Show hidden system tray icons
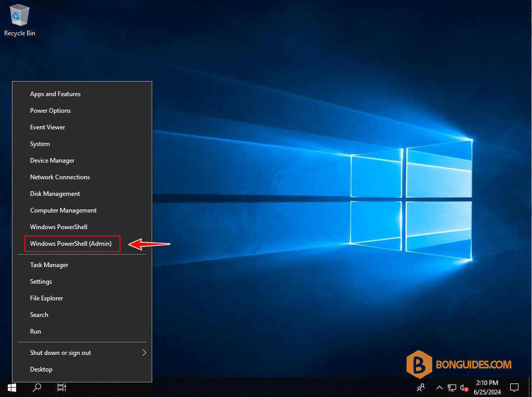This screenshot has height=397, width=532. [x=439, y=387]
